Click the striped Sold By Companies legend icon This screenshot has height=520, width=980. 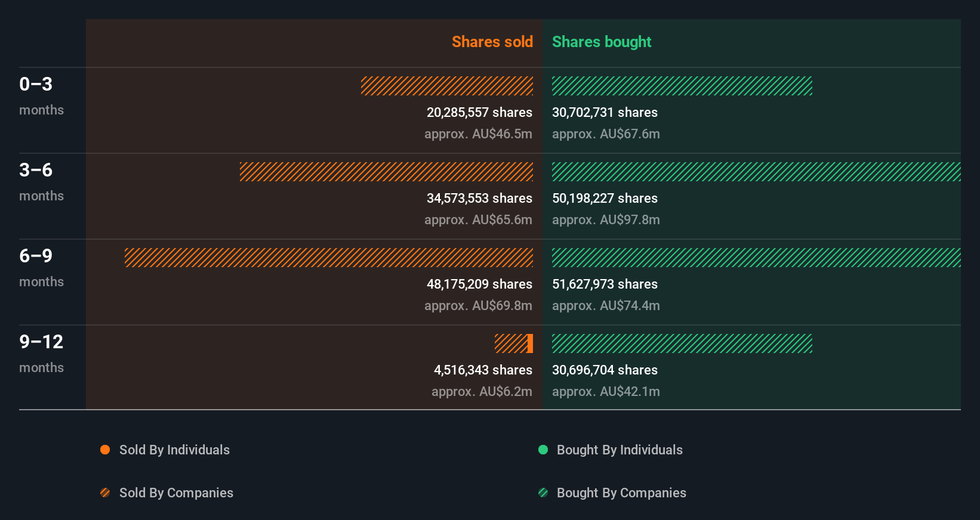pos(105,493)
